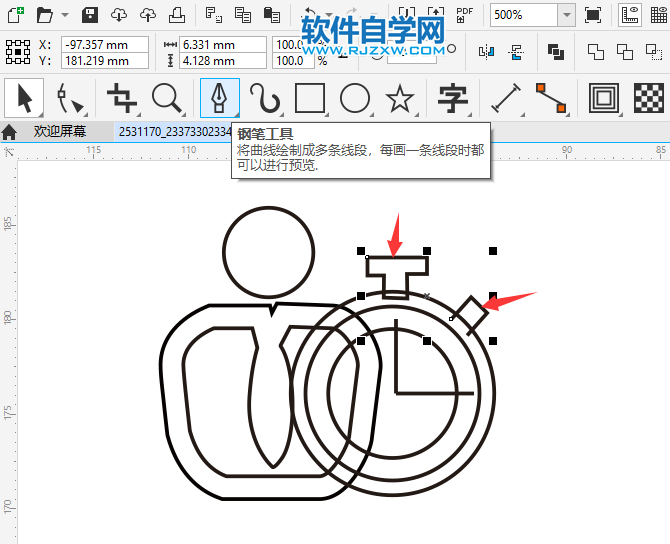This screenshot has width=670, height=544.
Task: Select the Crop tool
Action: click(122, 98)
